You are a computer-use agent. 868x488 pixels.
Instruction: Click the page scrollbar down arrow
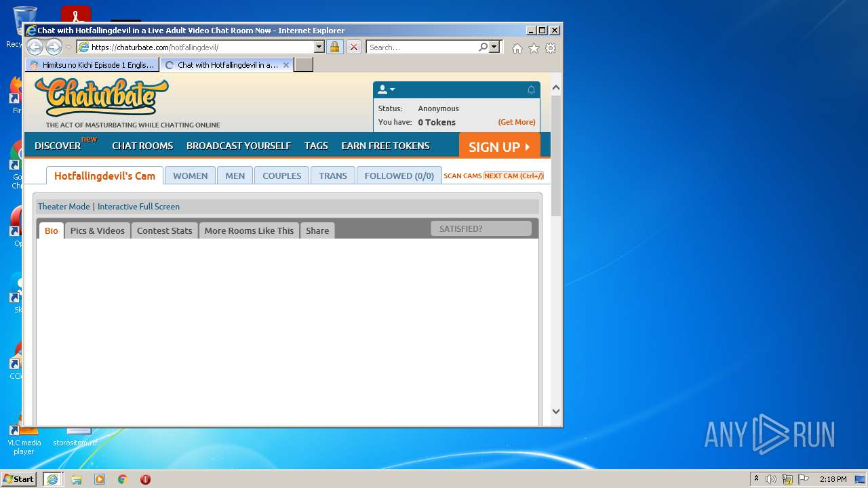coord(556,411)
